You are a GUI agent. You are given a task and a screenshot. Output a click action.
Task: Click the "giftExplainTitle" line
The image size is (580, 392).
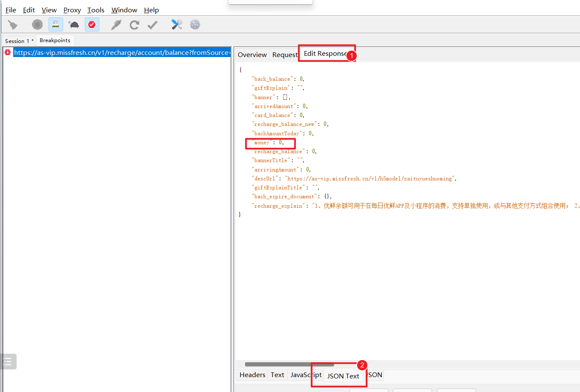tap(285, 188)
